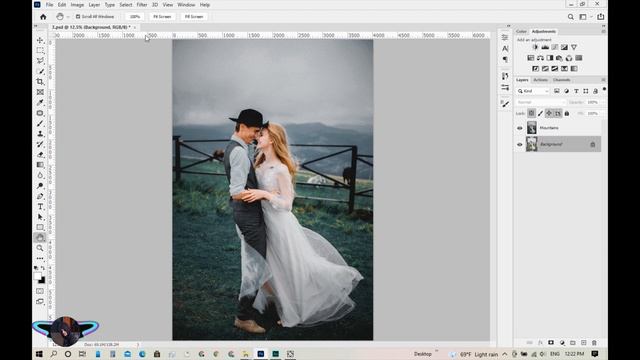Toggle Scroll All Windows checkbox

click(x=78, y=17)
